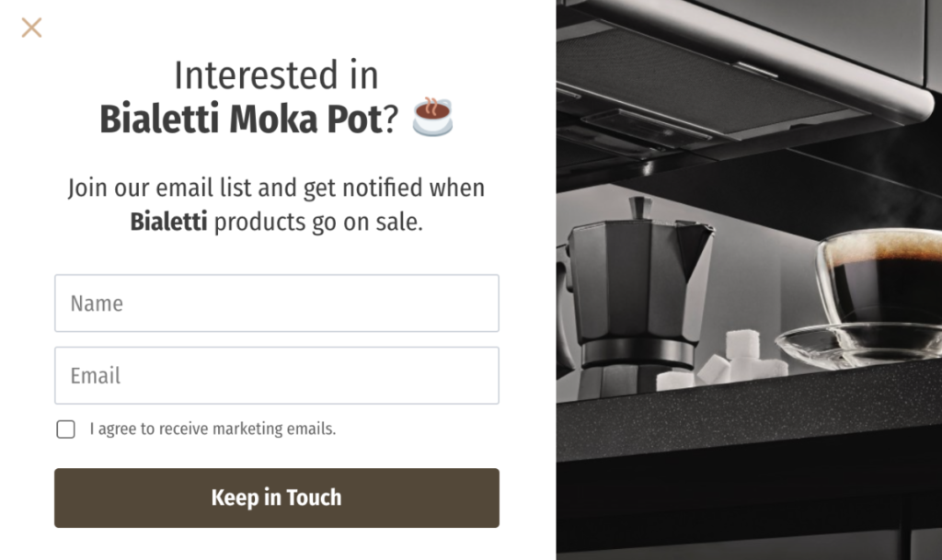Click the question mark after Moka Pot

coord(391,120)
